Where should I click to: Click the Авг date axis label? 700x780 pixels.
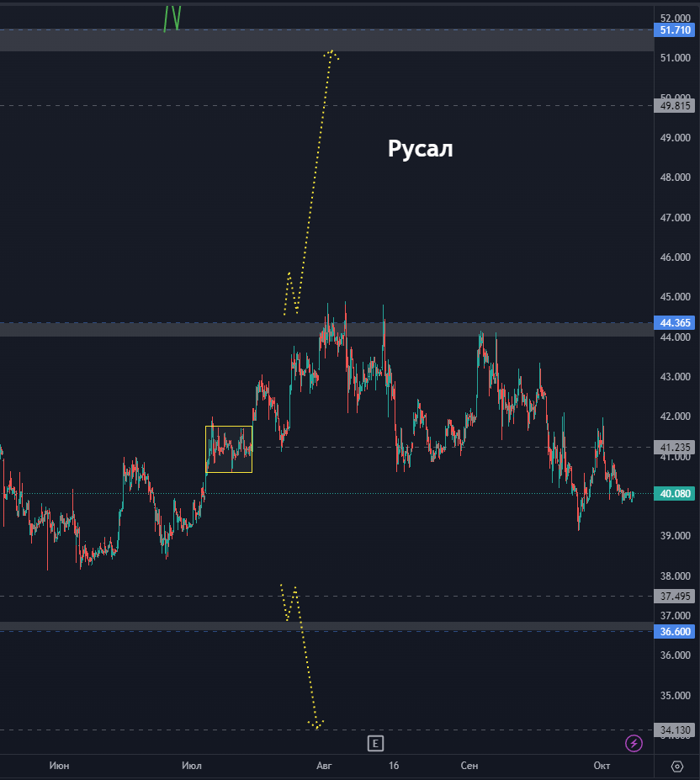[x=324, y=766]
